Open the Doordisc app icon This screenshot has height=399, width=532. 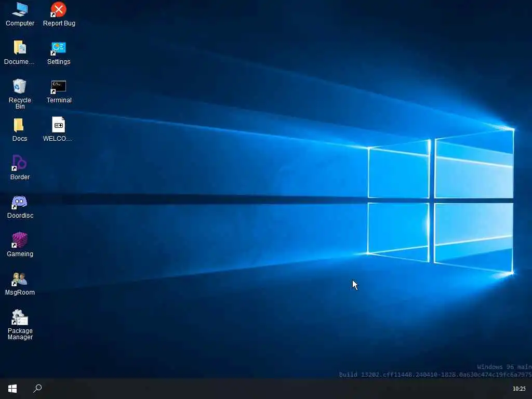20,207
